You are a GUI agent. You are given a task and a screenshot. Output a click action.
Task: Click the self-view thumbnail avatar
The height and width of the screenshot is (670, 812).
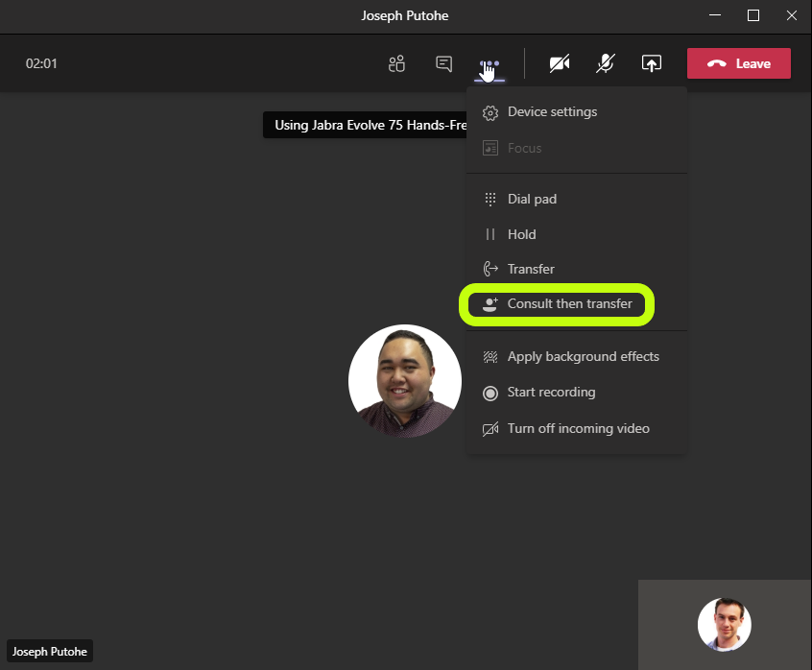(724, 625)
